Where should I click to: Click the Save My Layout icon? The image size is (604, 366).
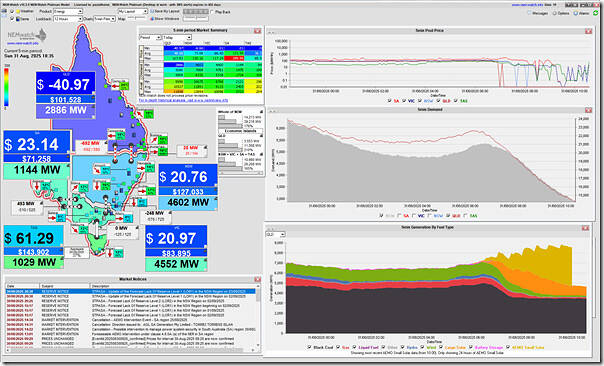(152, 12)
